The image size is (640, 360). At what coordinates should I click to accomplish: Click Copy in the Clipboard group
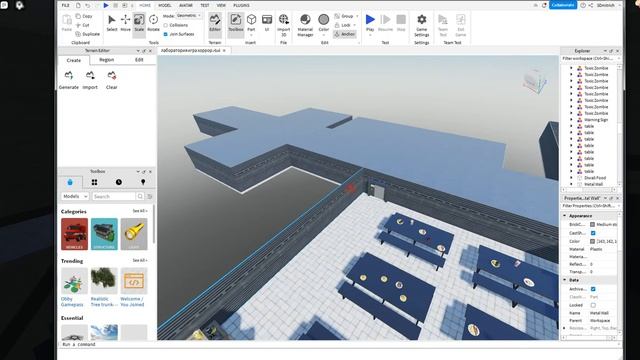(x=84, y=16)
